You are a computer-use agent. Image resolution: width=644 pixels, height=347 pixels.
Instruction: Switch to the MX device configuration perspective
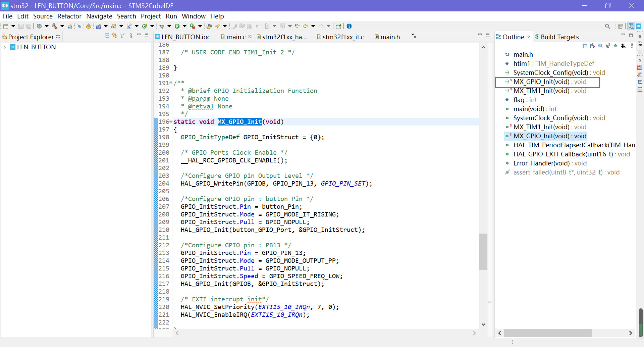pyautogui.click(x=639, y=26)
